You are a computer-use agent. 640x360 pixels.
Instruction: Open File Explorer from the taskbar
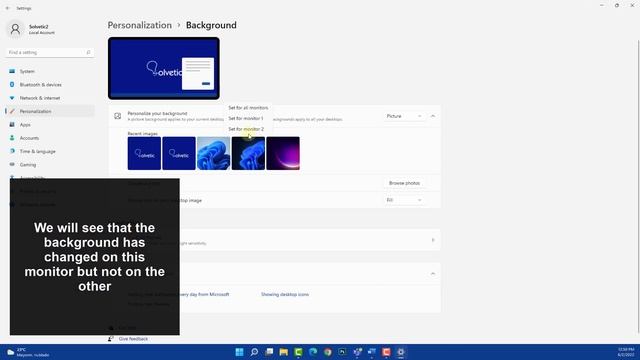point(284,352)
